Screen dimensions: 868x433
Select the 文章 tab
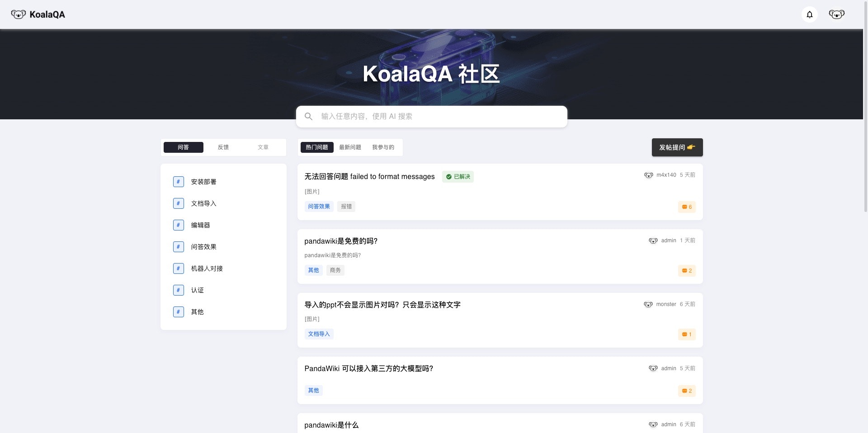pyautogui.click(x=263, y=147)
